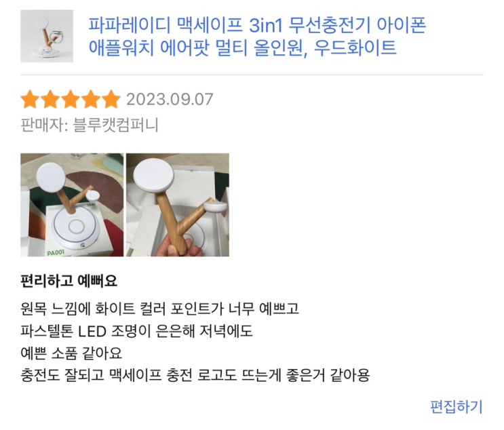Enlarge the second photo of hand holding charger

click(x=178, y=205)
